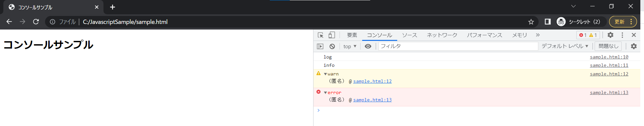Image resolution: width=644 pixels, height=126 pixels.
Task: Open DevTools settings gear in tab bar
Action: [610, 35]
